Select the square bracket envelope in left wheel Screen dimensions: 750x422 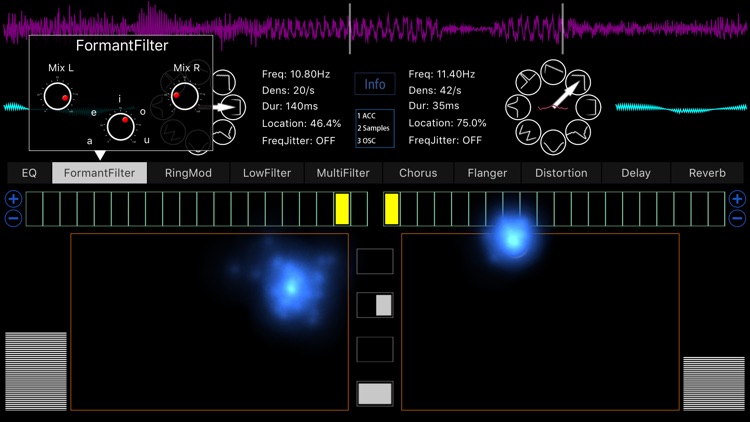pos(234,107)
